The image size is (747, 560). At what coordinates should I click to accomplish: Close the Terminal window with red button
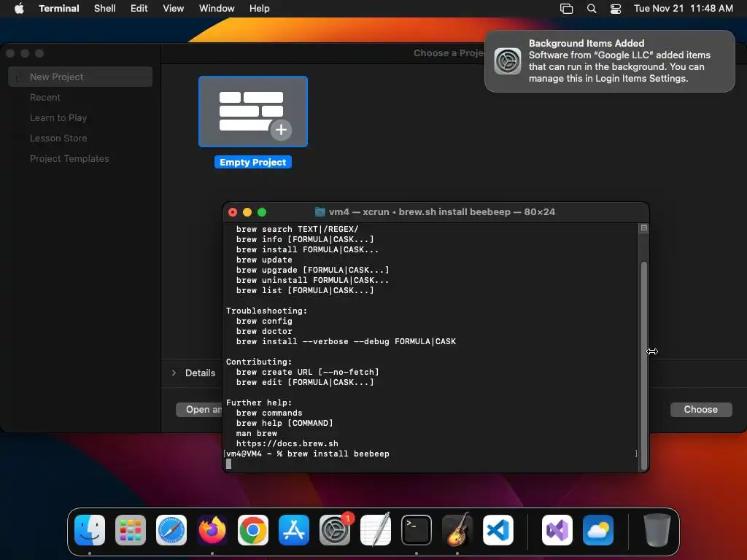point(233,212)
